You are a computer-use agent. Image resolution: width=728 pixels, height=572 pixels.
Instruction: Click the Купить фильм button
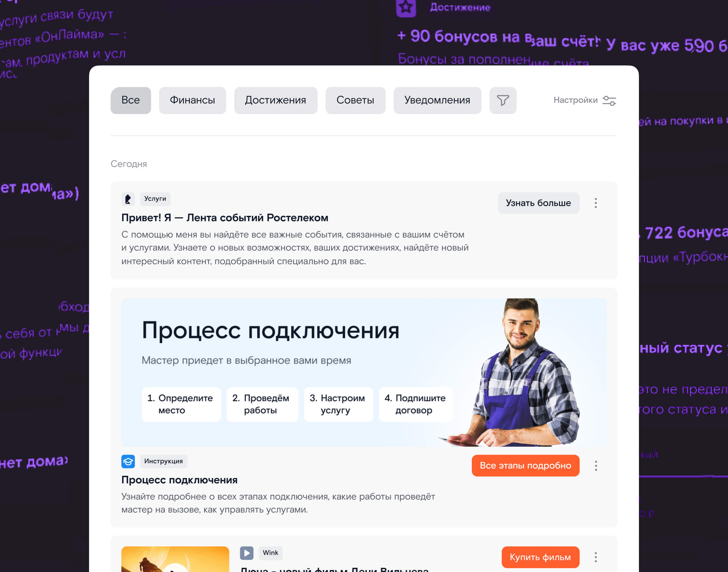(x=540, y=557)
